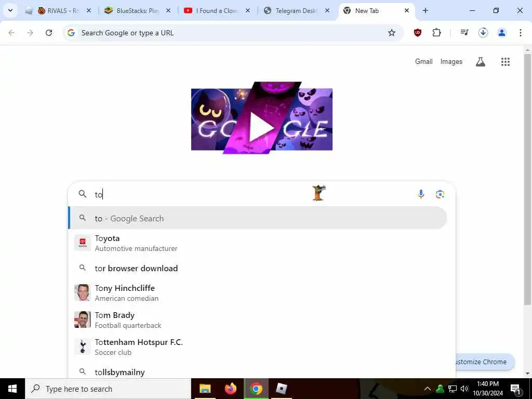
Task: Open the Extensions puzzle icon
Action: click(x=436, y=33)
